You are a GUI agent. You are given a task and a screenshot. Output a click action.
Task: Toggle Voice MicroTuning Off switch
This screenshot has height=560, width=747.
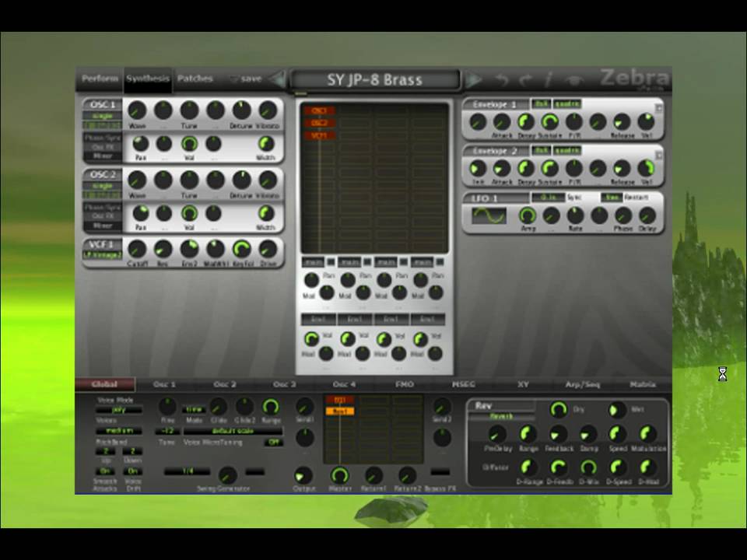click(273, 443)
